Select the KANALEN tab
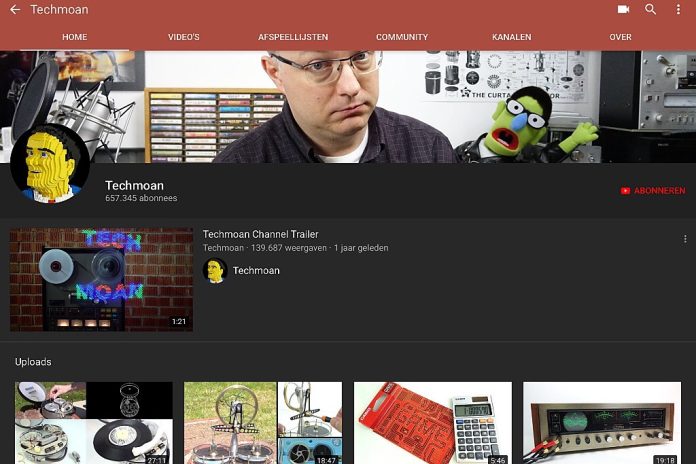This screenshot has height=464, width=696. pyautogui.click(x=511, y=37)
